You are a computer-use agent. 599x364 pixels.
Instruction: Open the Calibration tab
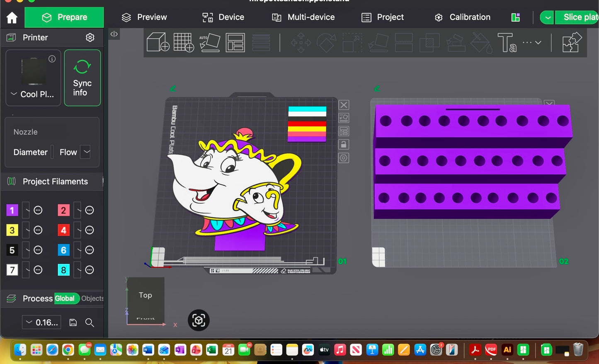pyautogui.click(x=463, y=17)
